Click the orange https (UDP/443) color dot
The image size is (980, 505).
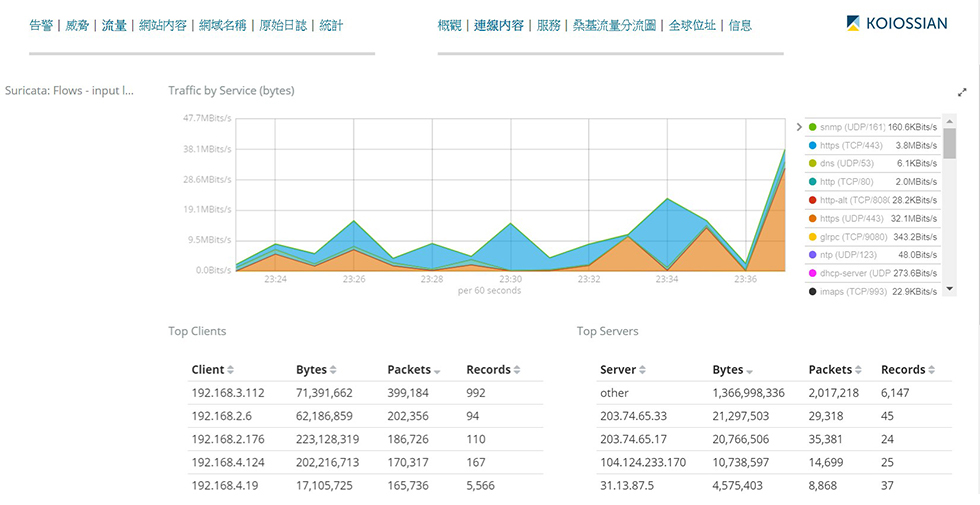pyautogui.click(x=811, y=218)
